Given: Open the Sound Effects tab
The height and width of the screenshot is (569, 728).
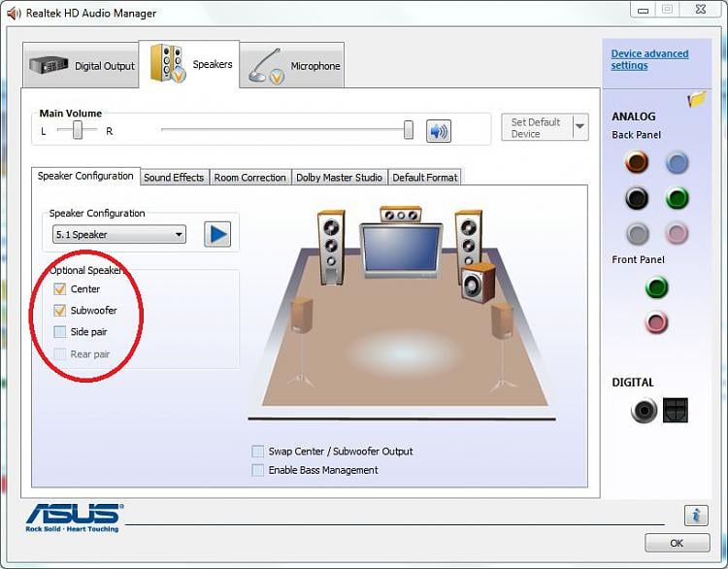Looking at the screenshot, I should click(x=174, y=178).
